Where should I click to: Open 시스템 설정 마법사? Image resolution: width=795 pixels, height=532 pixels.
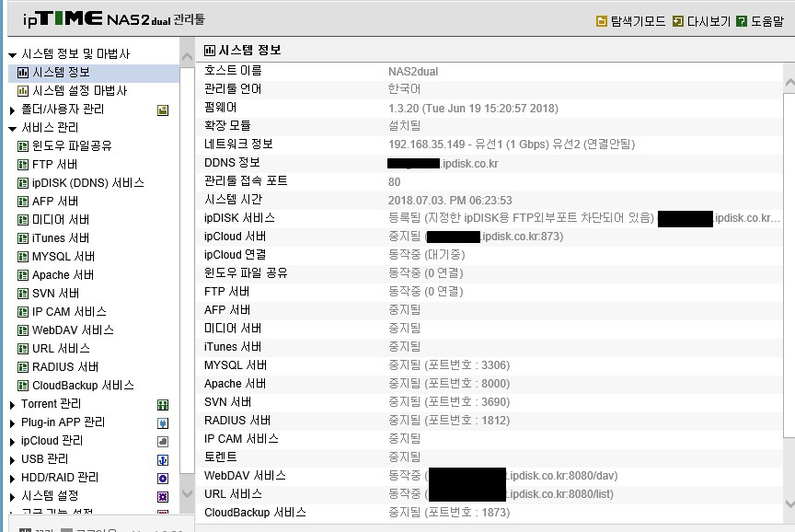(80, 91)
